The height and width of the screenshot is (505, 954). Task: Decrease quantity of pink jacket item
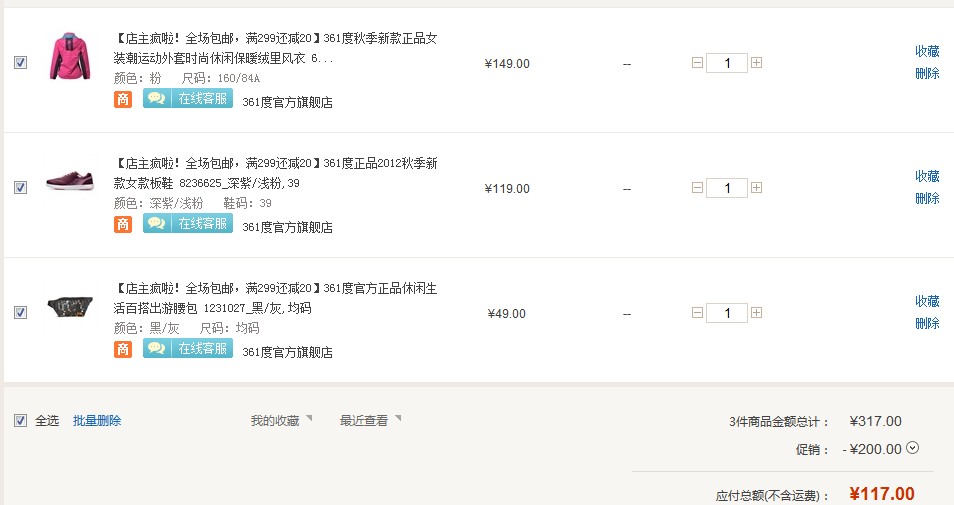coord(697,63)
